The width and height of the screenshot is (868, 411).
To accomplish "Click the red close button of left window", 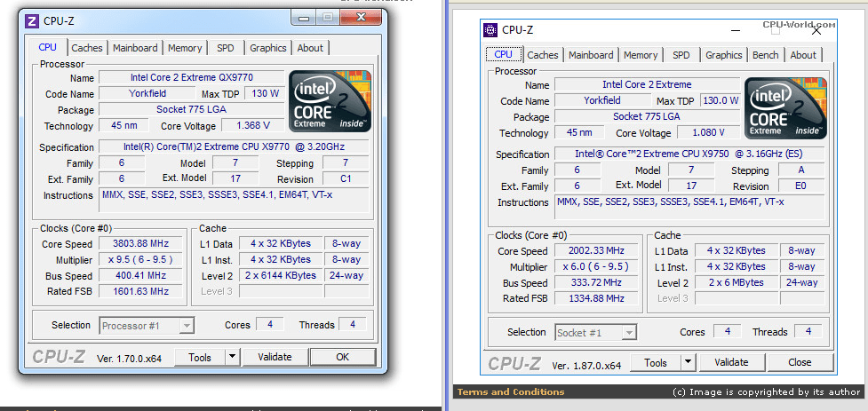I will pos(361,18).
